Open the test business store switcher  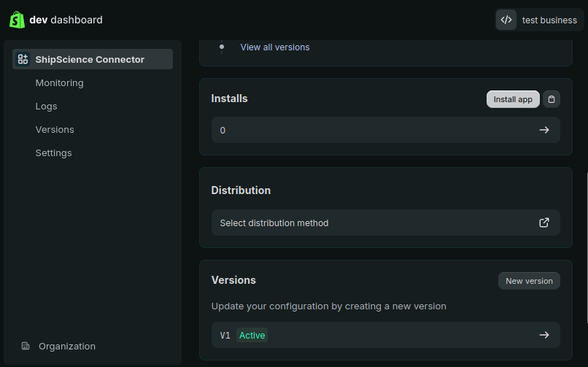coord(539,20)
